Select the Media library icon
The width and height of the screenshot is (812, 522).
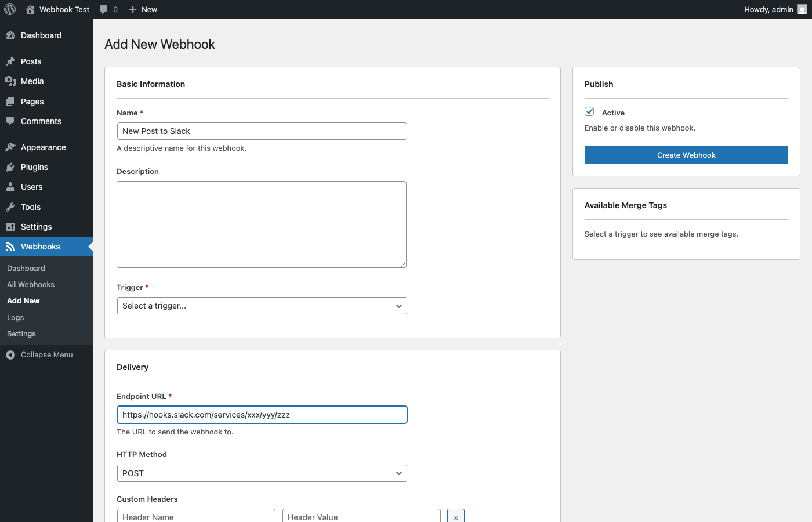click(x=11, y=81)
